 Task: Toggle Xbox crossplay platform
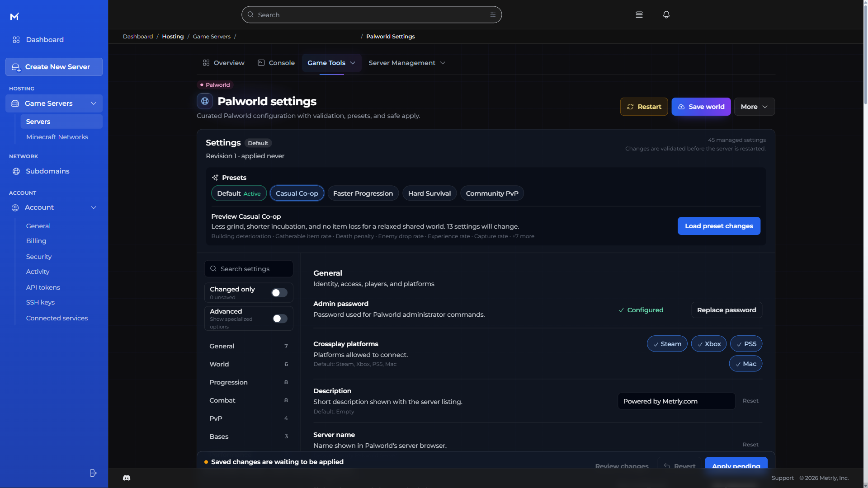tap(709, 344)
